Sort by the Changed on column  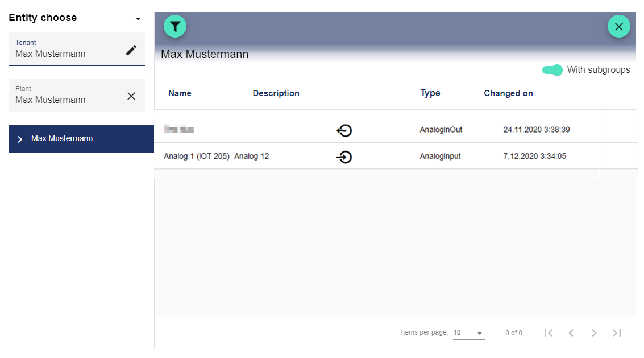(508, 93)
